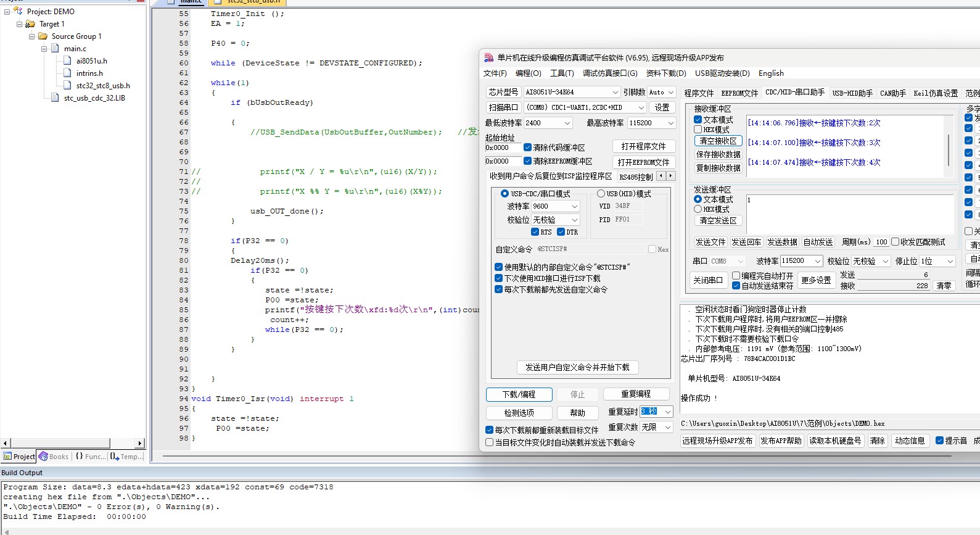Click the 打开程序文件 button
Viewport: 980px width, 535px height.
click(x=643, y=146)
